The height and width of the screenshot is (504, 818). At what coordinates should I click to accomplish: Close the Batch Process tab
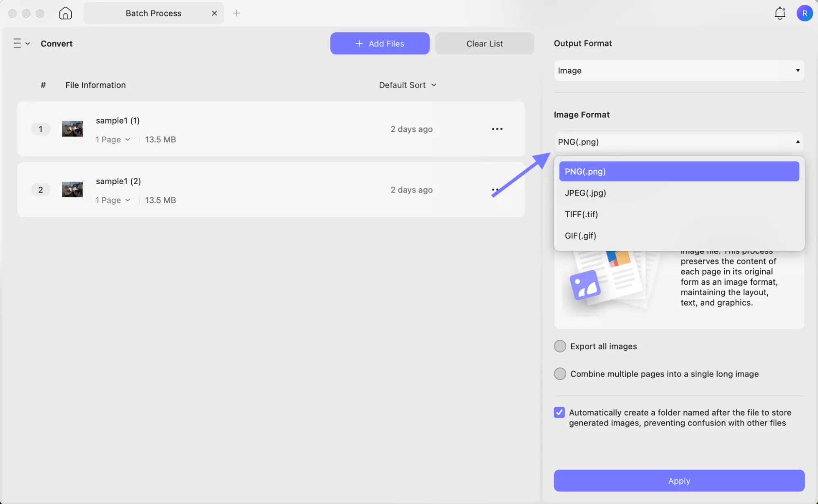click(214, 13)
